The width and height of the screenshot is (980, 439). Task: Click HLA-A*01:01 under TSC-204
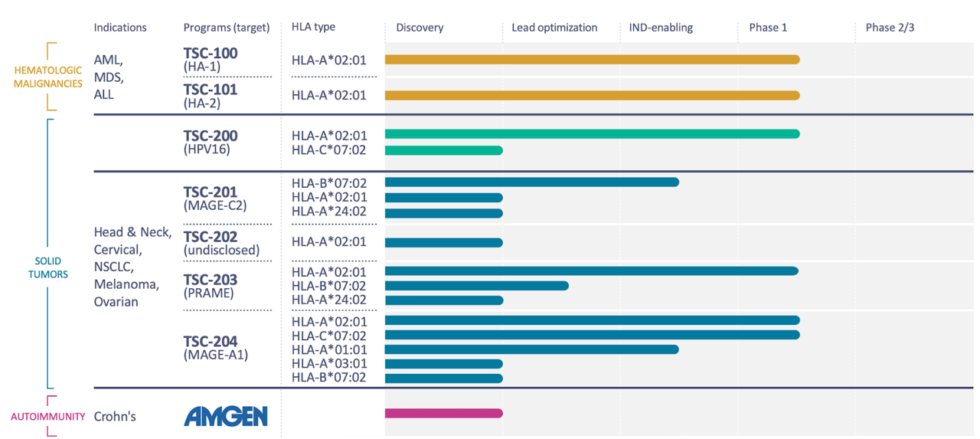tap(329, 350)
